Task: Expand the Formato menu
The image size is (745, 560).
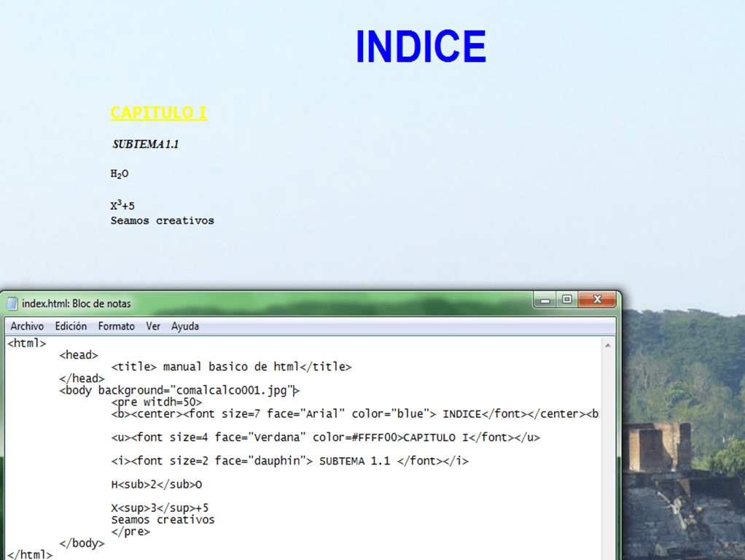Action: click(117, 326)
